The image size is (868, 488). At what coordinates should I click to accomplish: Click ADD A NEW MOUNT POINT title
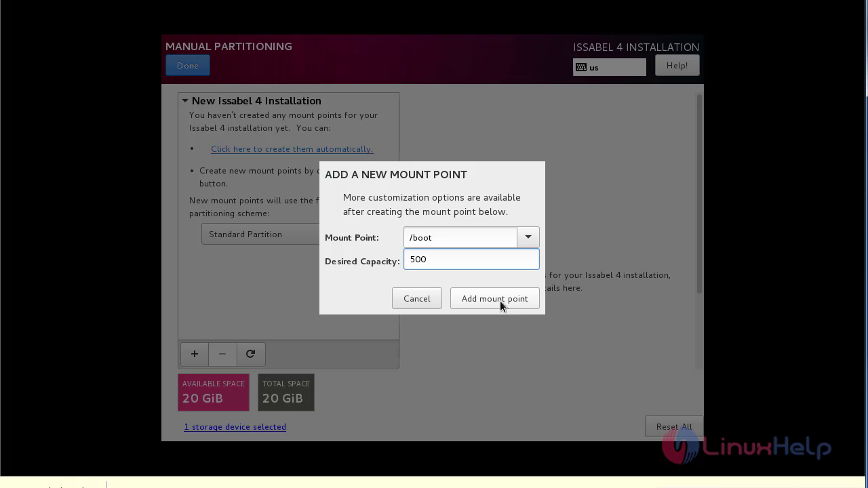396,174
